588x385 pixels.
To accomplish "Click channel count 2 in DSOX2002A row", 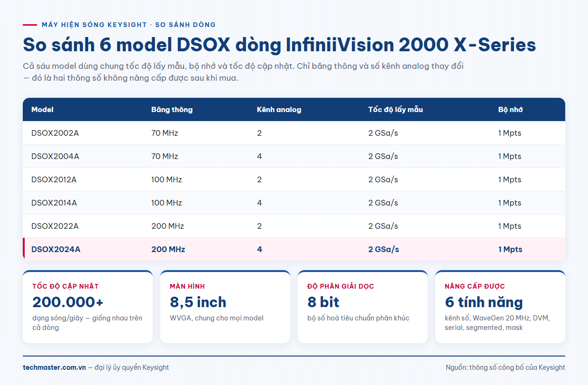I will [259, 133].
